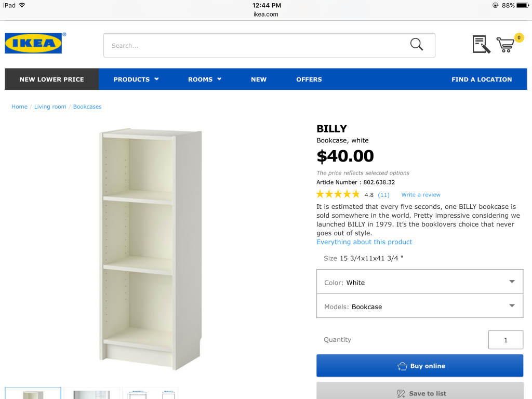Image resolution: width=532 pixels, height=399 pixels.
Task: Click the Write a review link
Action: pyautogui.click(x=421, y=195)
